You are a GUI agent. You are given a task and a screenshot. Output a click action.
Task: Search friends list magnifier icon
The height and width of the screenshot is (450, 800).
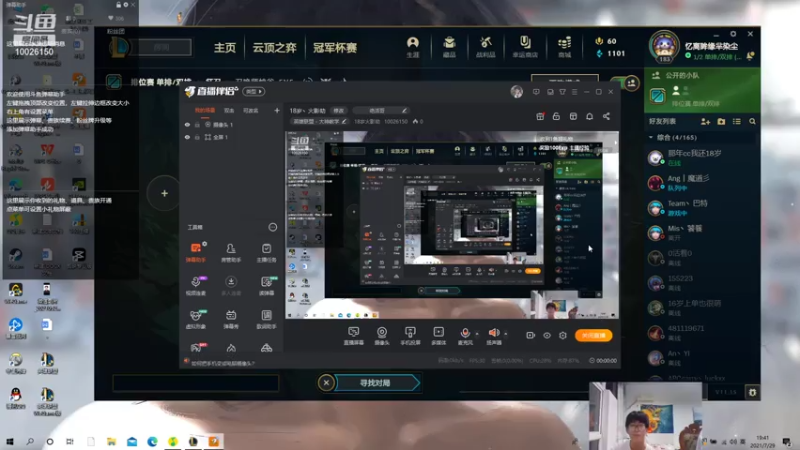pyautogui.click(x=752, y=121)
